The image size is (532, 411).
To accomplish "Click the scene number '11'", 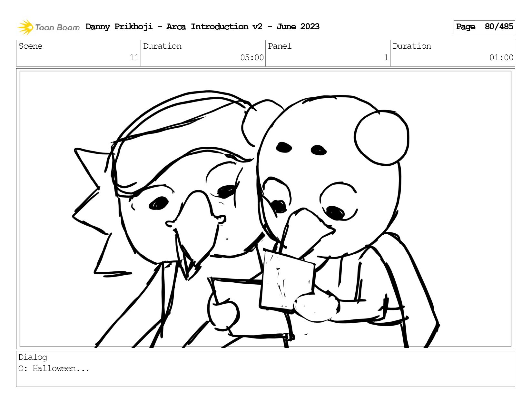I will click(x=134, y=58).
